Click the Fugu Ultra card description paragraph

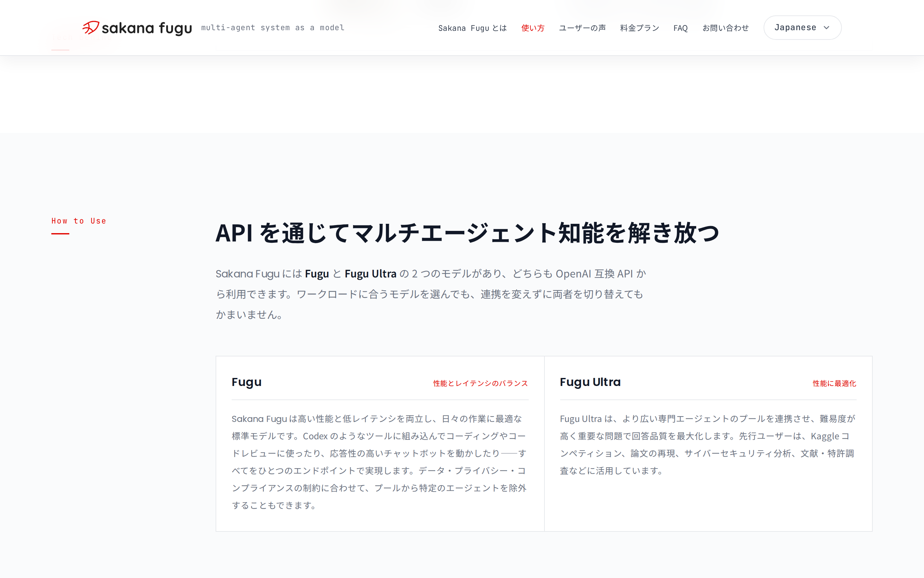[x=707, y=445]
